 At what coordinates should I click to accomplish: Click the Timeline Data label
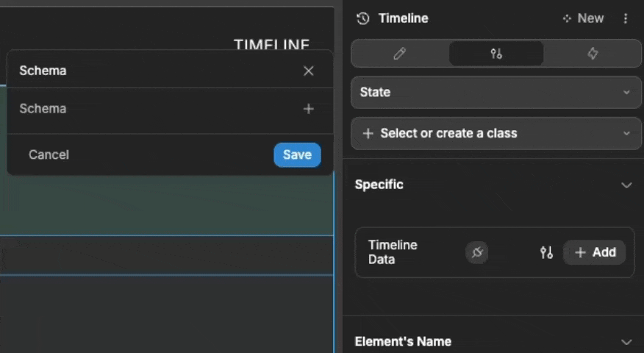[x=393, y=252]
